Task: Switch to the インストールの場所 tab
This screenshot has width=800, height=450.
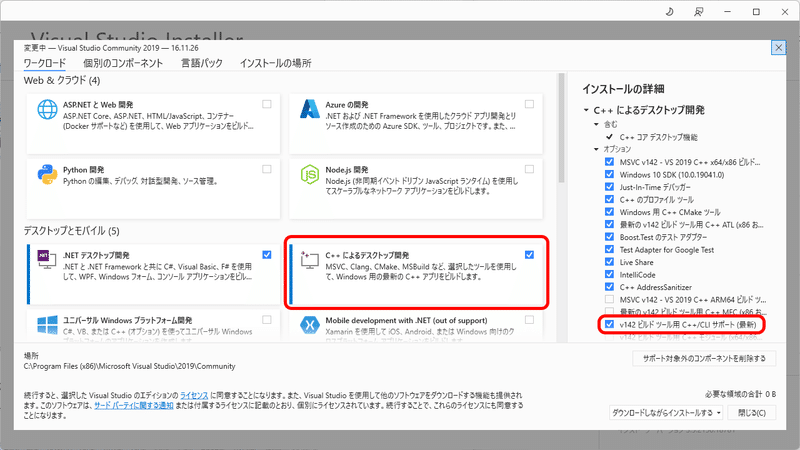Action: pyautogui.click(x=276, y=63)
